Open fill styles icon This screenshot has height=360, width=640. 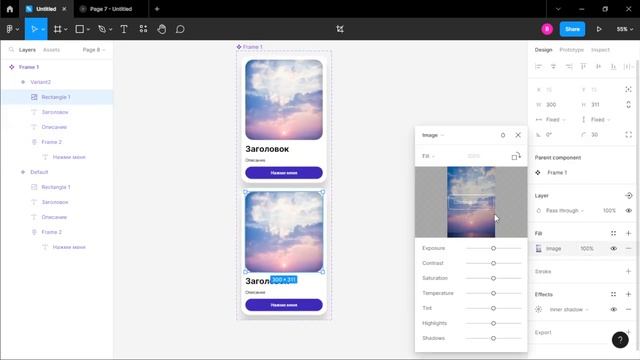[x=613, y=233]
